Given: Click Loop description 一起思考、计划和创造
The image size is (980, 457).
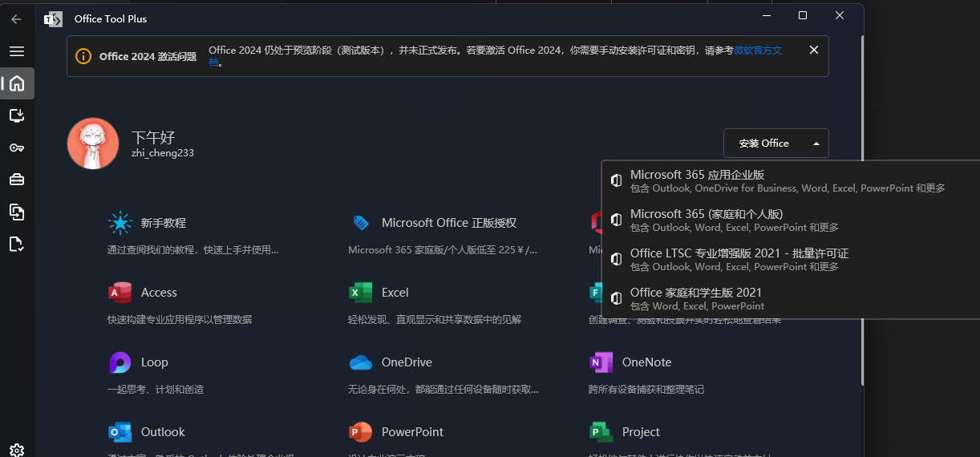Looking at the screenshot, I should (156, 390).
